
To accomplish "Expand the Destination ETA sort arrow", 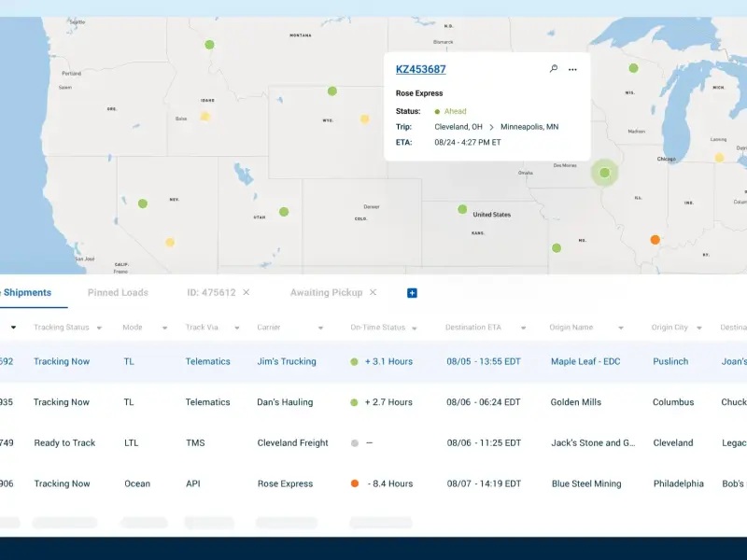I will pos(523,328).
